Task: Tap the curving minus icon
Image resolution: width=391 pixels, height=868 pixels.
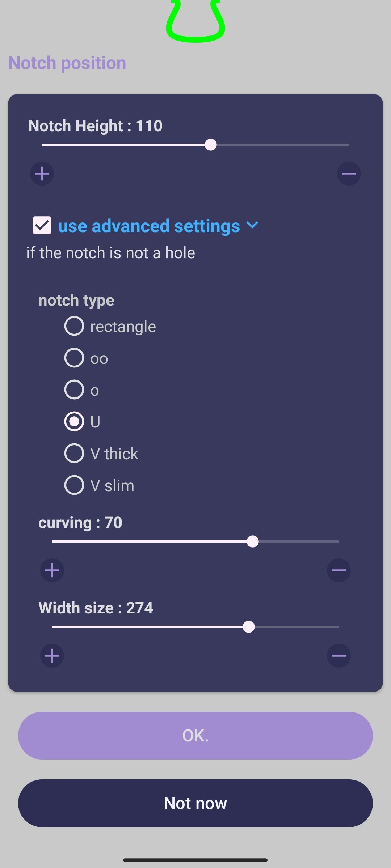Action: [x=339, y=570]
